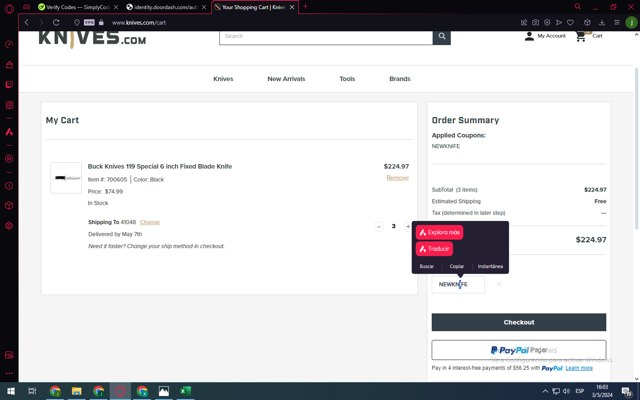Change the shipping zip code 41048
Viewport: 640px width, 400px height.
tap(150, 222)
